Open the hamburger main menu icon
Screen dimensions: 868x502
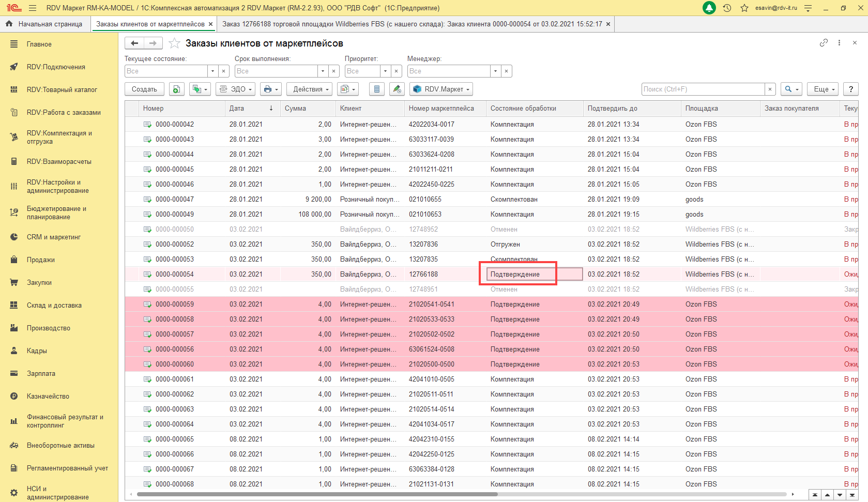pyautogui.click(x=33, y=8)
